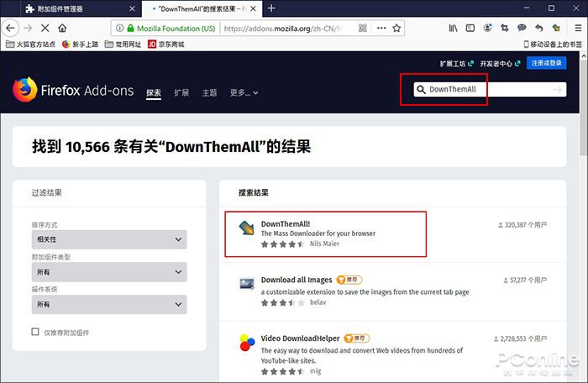Open the 扩展工坊 external link
The height and width of the screenshot is (383, 588).
coord(456,63)
